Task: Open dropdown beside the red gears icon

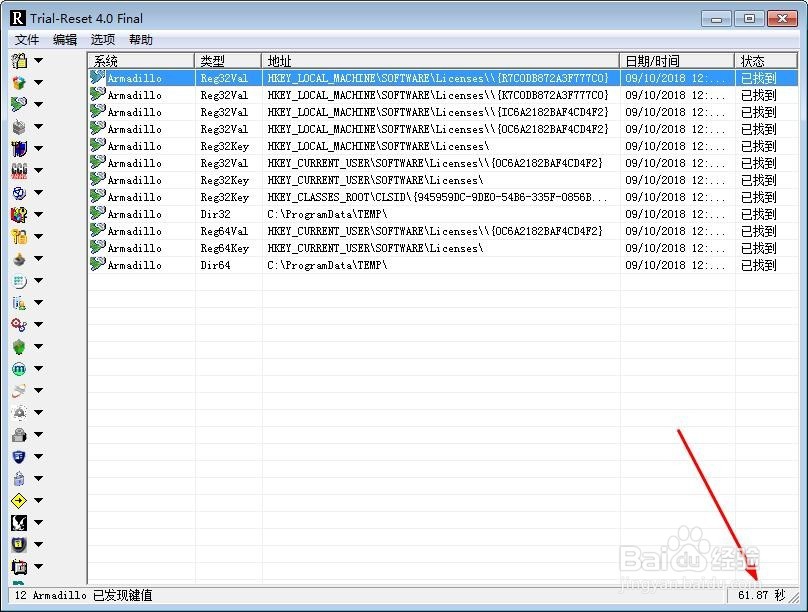Action: (39, 325)
